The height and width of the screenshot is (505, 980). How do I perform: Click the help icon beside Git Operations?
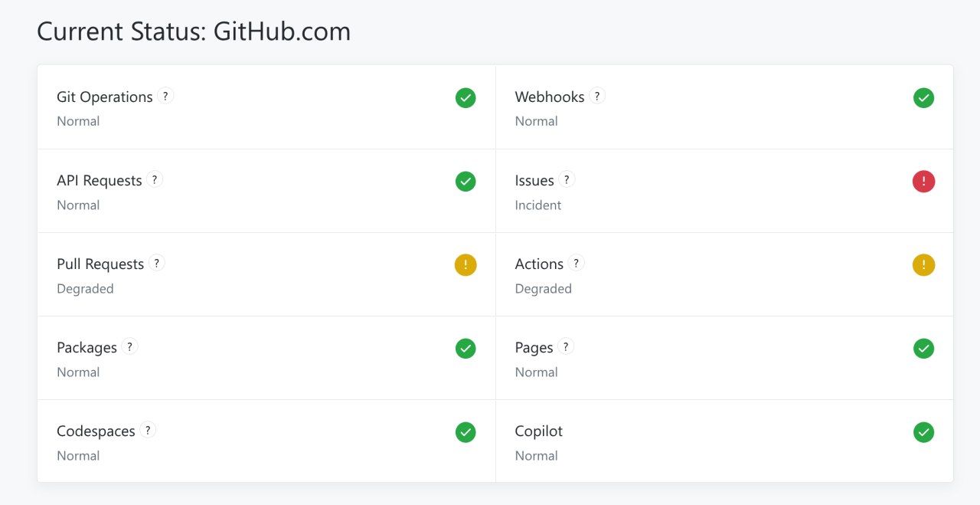165,96
